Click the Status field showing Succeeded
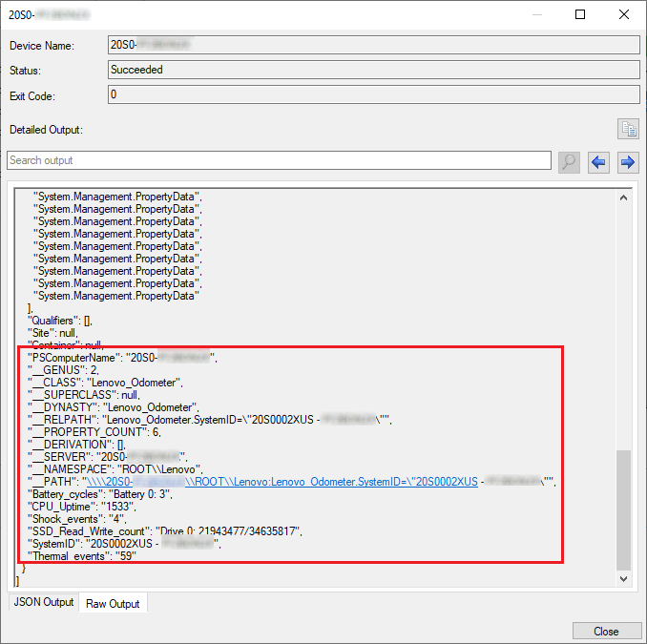This screenshot has height=644, width=647. pos(374,70)
